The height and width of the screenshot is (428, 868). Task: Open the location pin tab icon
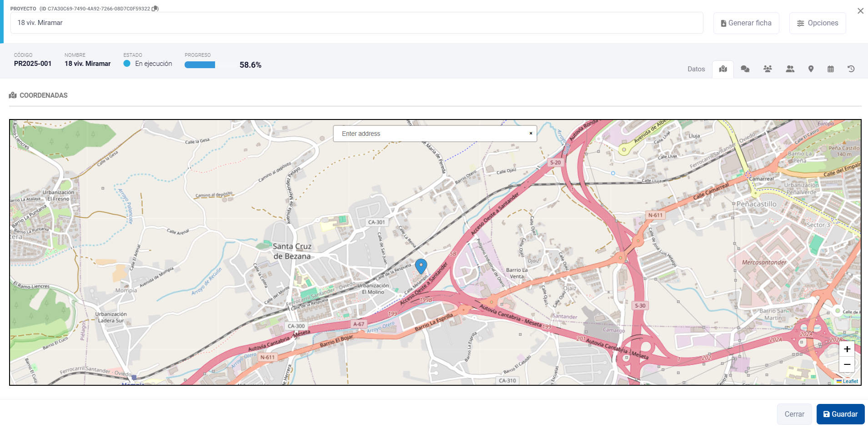pos(811,69)
